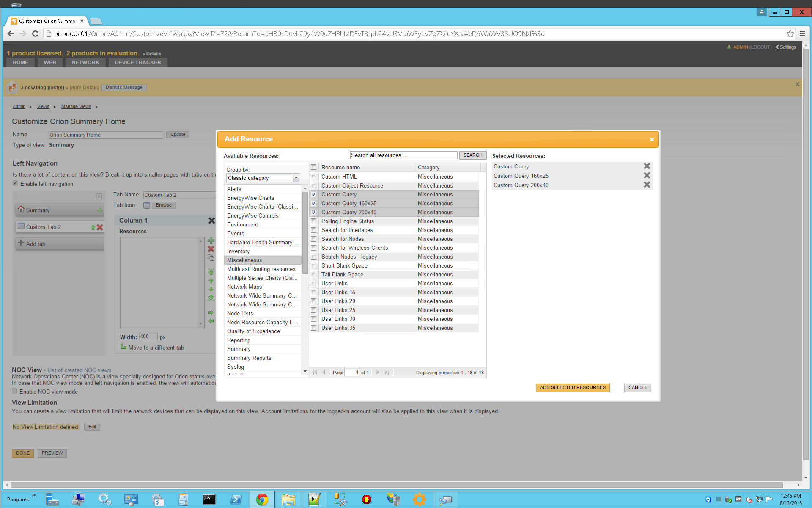Remove Custom Query 160x25 from selected resources
This screenshot has height=508, width=812.
click(647, 176)
